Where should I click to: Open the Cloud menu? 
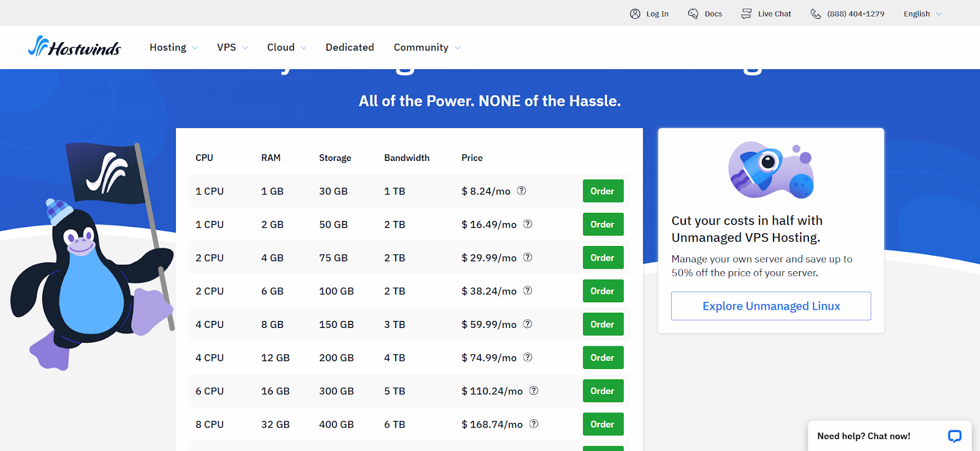pyautogui.click(x=287, y=47)
